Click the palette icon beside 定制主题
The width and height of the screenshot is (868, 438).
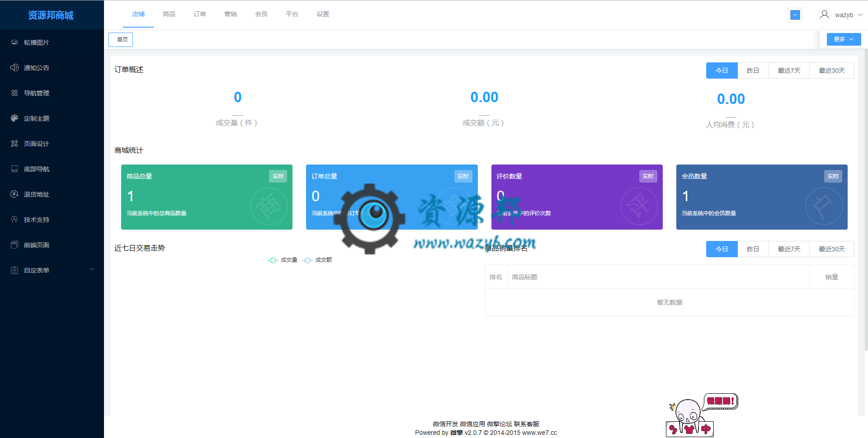pos(14,118)
